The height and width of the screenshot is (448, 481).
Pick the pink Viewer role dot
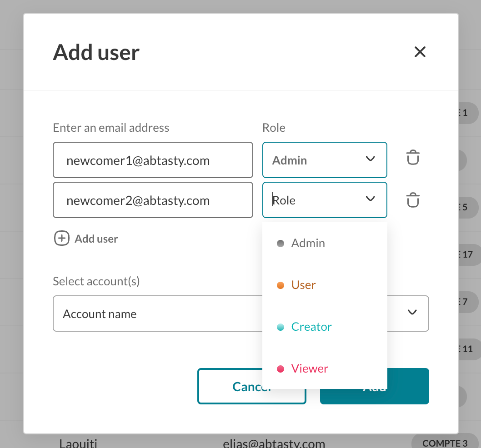tap(281, 369)
